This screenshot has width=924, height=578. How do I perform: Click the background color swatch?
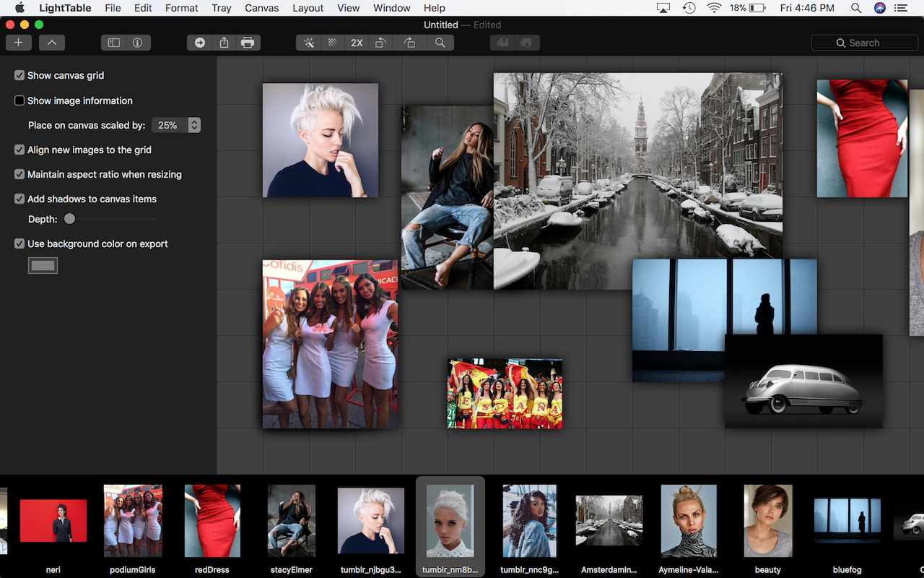click(43, 266)
